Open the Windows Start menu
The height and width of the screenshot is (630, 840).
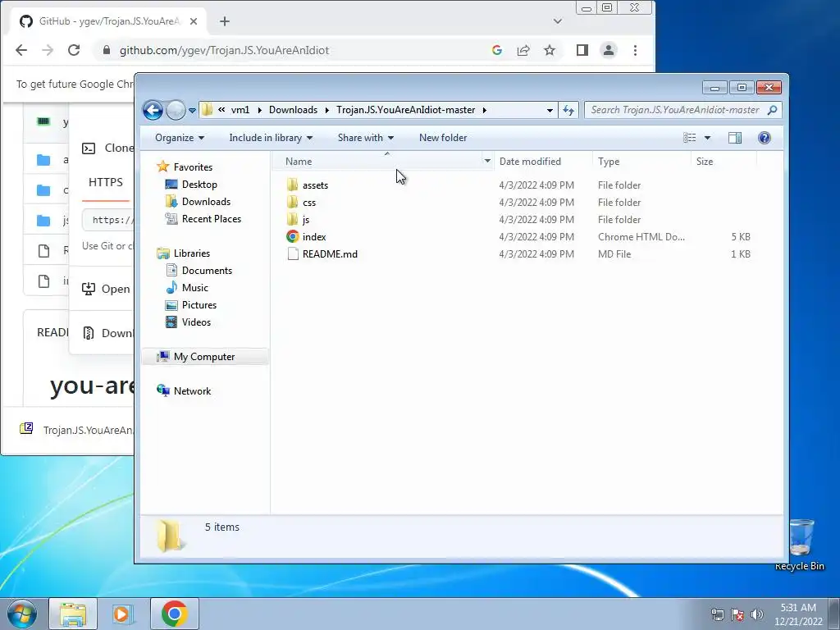22,614
